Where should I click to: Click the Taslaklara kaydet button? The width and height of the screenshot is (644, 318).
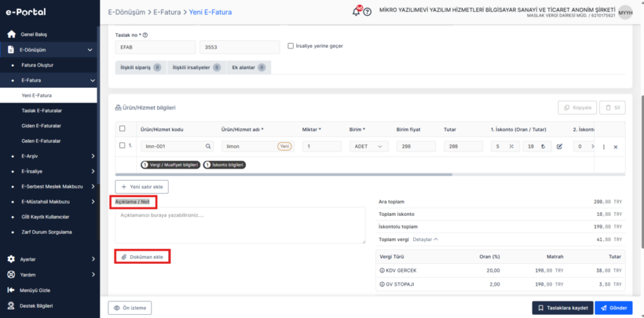[x=563, y=308]
